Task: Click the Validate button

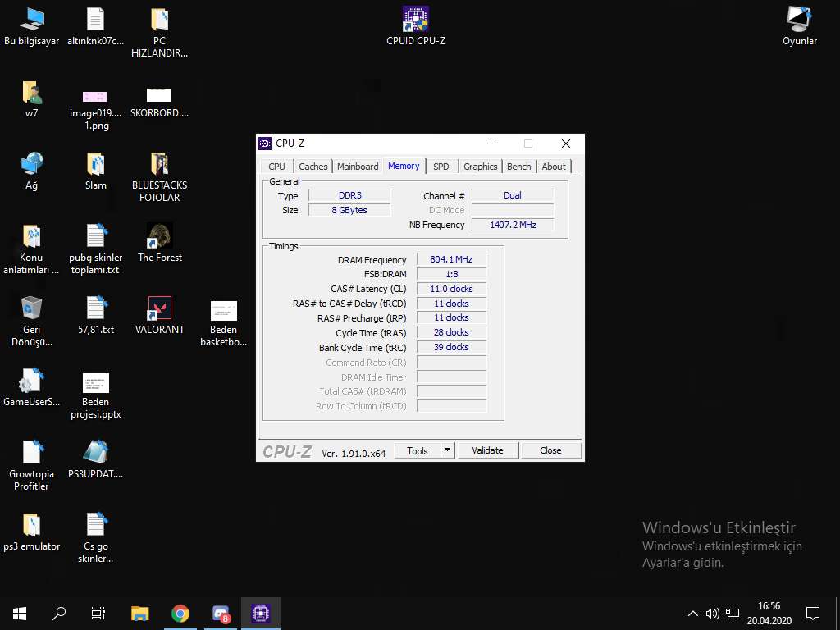Action: point(487,450)
